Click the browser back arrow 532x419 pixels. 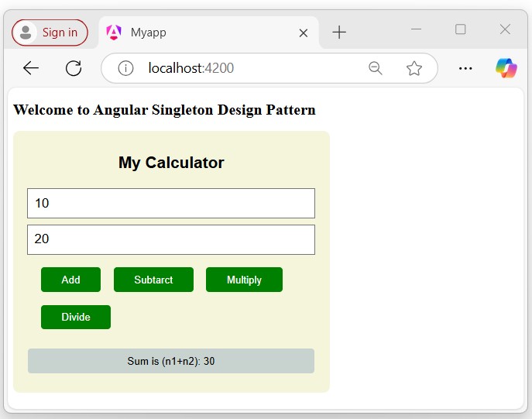31,68
